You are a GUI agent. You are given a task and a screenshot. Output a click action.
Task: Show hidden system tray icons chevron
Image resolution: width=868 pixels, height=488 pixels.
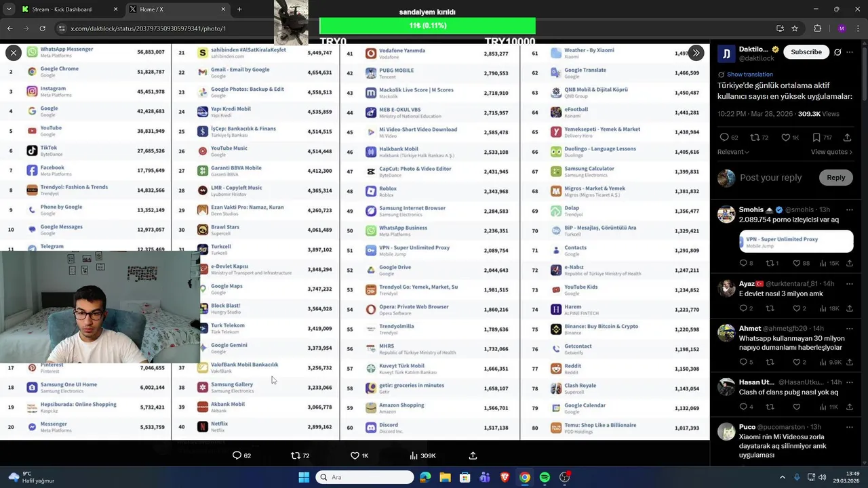point(782,477)
